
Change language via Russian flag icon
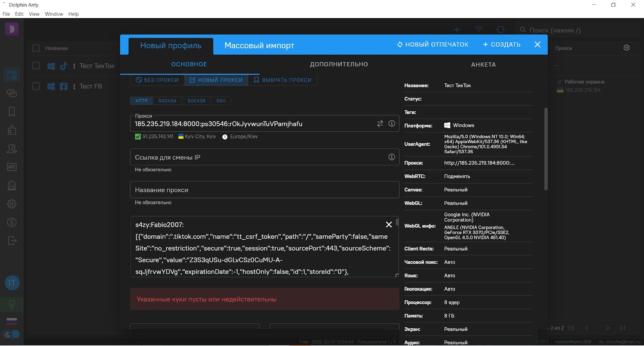pos(12,321)
